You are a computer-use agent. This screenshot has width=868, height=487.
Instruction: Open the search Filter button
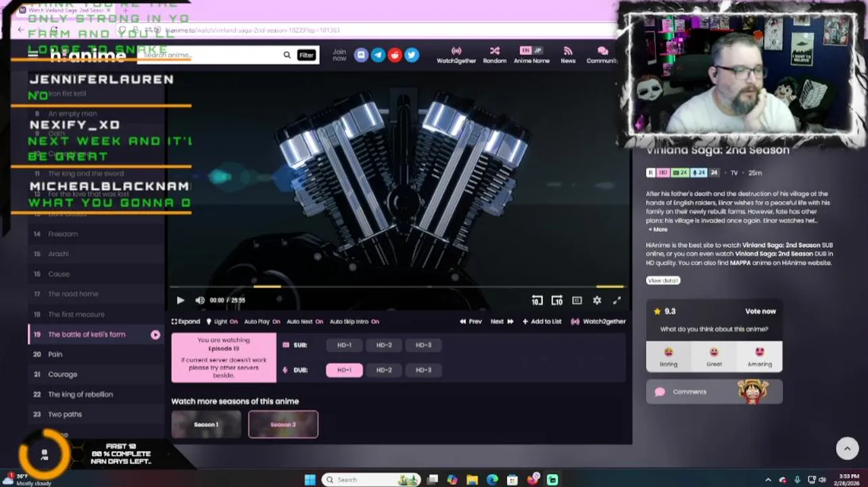coord(306,55)
